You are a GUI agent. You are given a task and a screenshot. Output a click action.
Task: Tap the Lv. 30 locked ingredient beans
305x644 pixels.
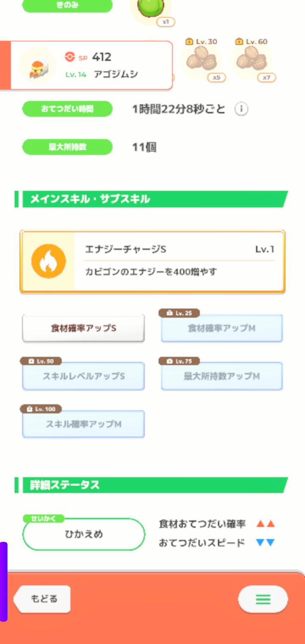pyautogui.click(x=201, y=60)
